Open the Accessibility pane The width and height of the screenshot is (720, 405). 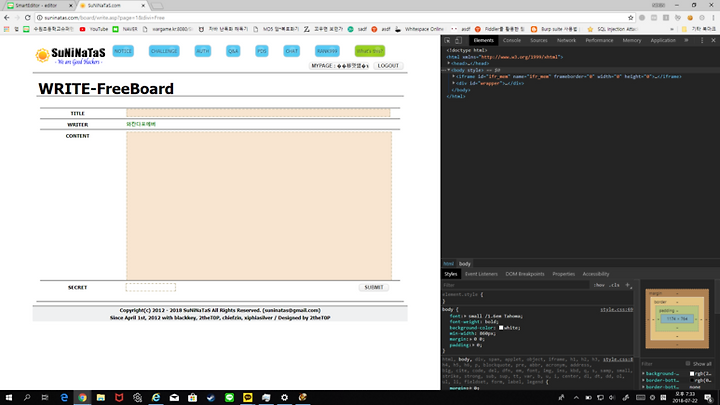tap(596, 274)
